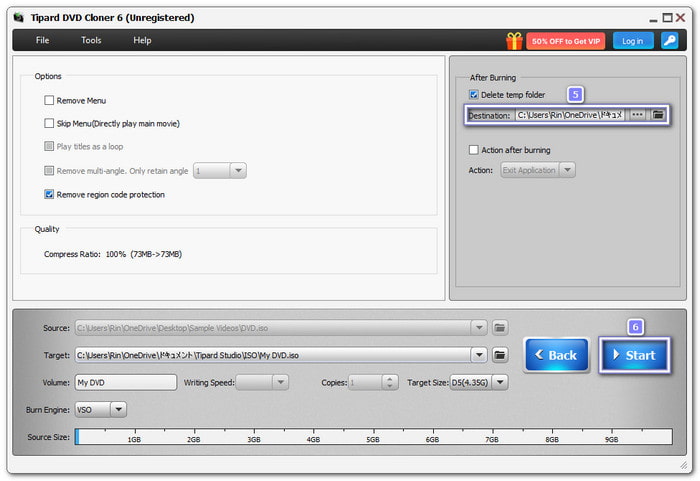
Task: Click the Source Size capacity bar
Action: [x=374, y=436]
